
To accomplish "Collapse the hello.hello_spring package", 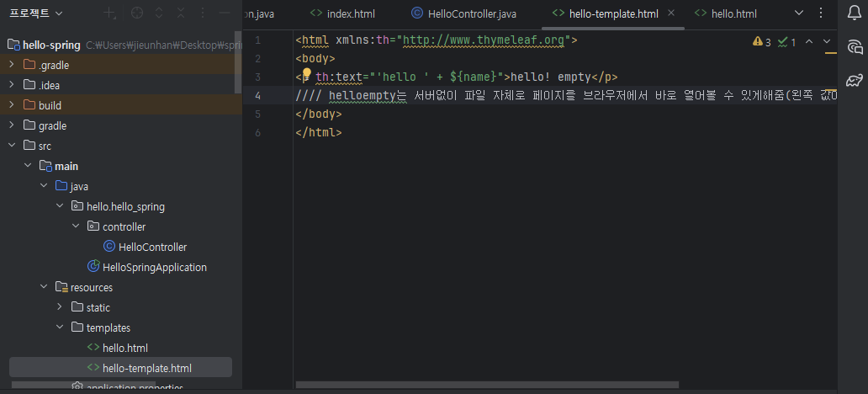I will click(60, 206).
